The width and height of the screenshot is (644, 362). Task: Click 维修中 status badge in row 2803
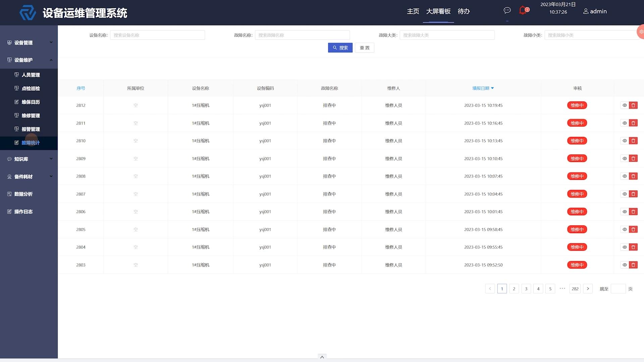(577, 265)
